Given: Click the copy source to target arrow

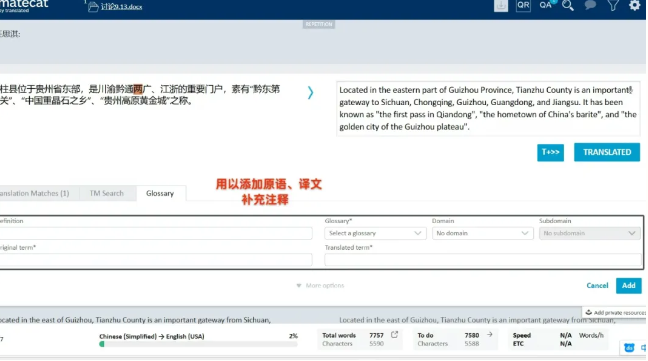Looking at the screenshot, I should coord(310,93).
